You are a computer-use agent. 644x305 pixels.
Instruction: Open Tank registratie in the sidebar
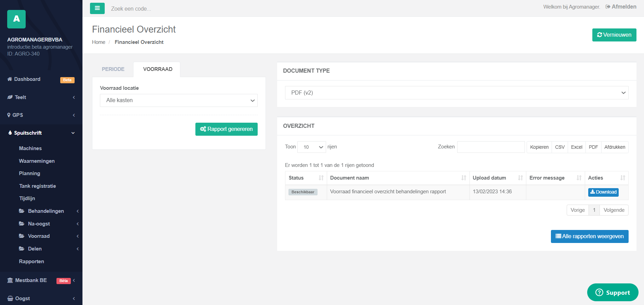[38, 186]
